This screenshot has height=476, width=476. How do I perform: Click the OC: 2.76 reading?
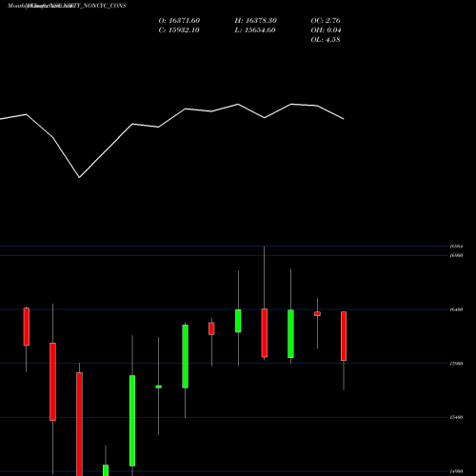pyautogui.click(x=326, y=21)
